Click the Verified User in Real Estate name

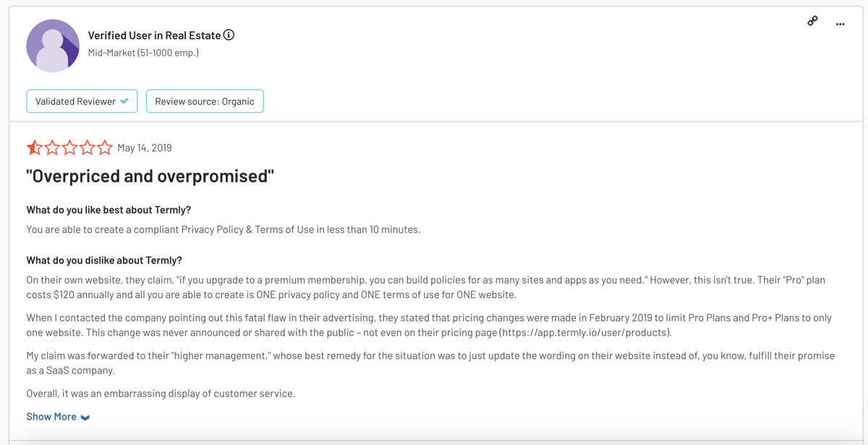point(154,35)
